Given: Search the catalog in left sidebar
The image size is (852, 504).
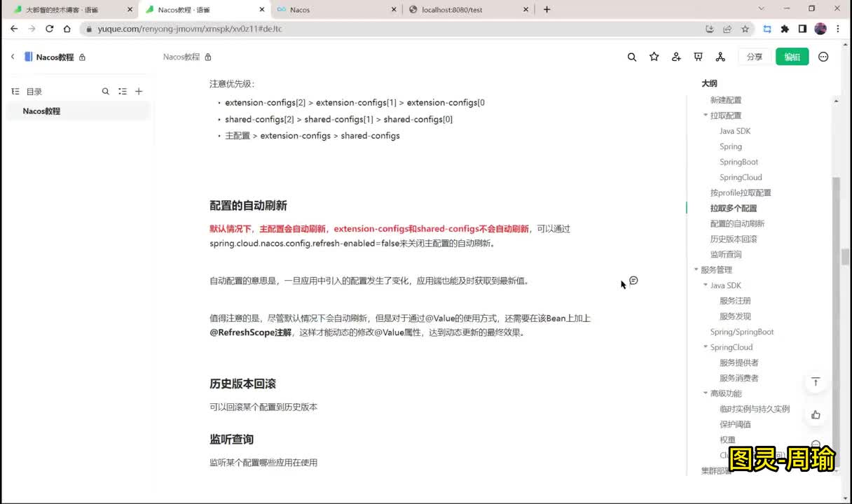Looking at the screenshot, I should [x=106, y=91].
